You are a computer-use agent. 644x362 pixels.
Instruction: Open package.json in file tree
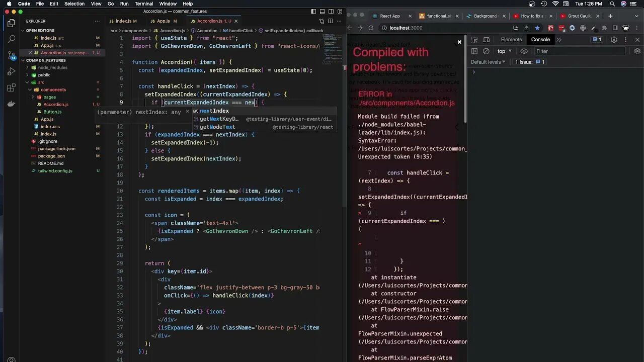click(51, 156)
